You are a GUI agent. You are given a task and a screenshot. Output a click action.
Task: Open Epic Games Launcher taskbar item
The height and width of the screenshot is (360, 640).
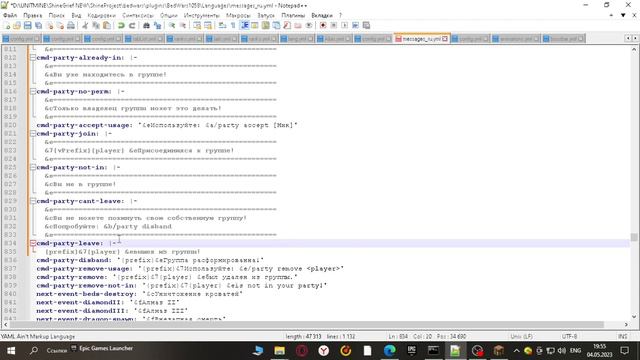point(102,348)
